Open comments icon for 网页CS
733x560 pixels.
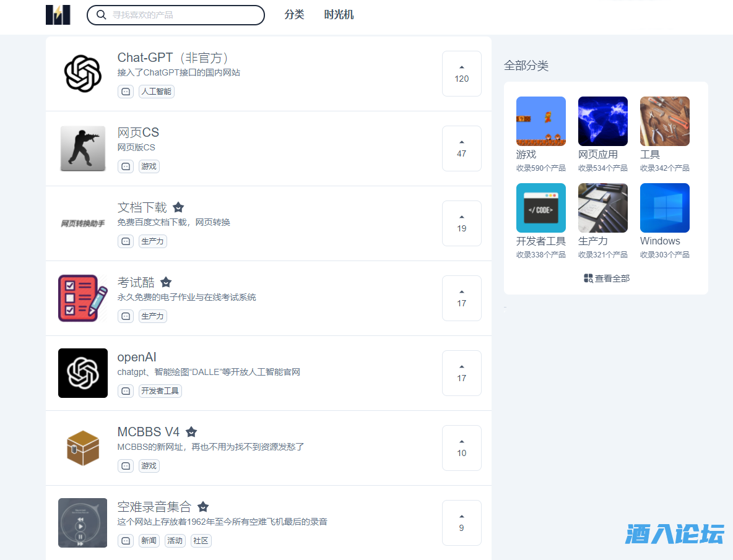[x=126, y=166]
